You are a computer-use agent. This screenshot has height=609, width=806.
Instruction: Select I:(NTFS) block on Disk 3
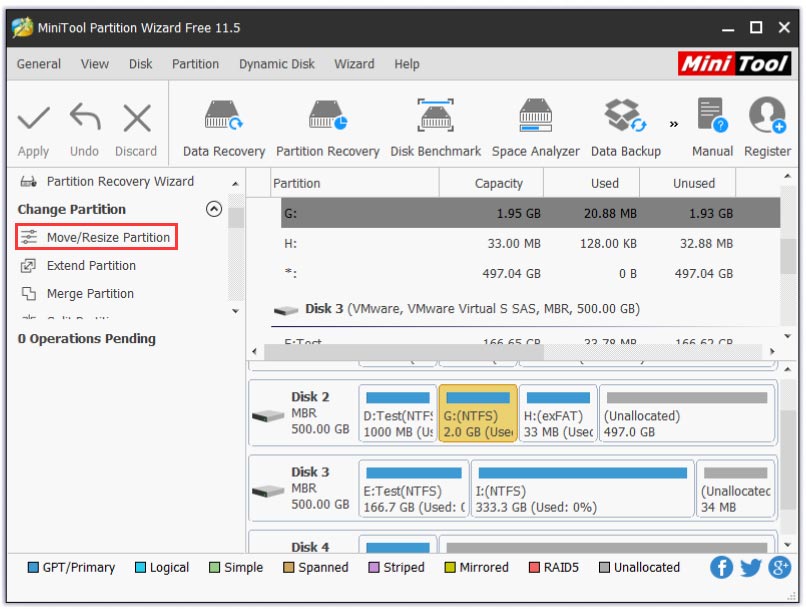click(582, 489)
